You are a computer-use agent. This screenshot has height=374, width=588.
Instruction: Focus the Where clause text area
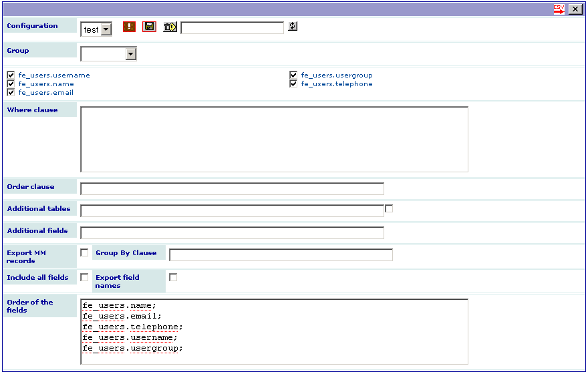pyautogui.click(x=274, y=140)
